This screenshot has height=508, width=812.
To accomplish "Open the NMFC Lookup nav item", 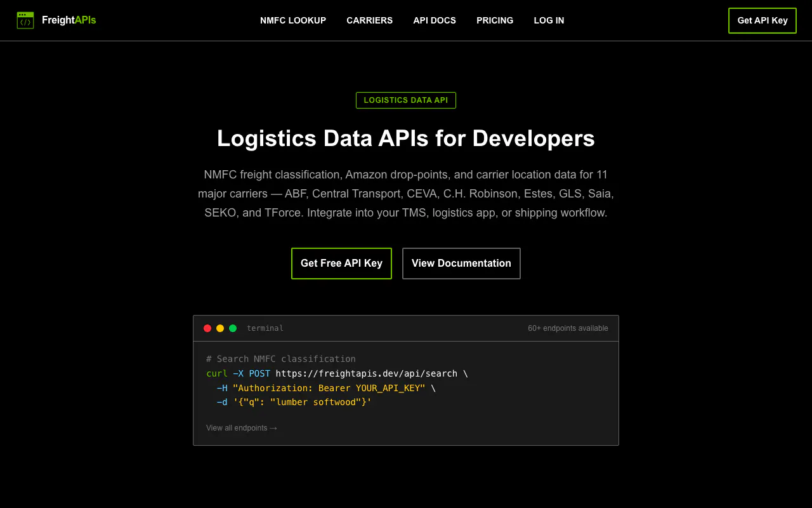I will (293, 20).
